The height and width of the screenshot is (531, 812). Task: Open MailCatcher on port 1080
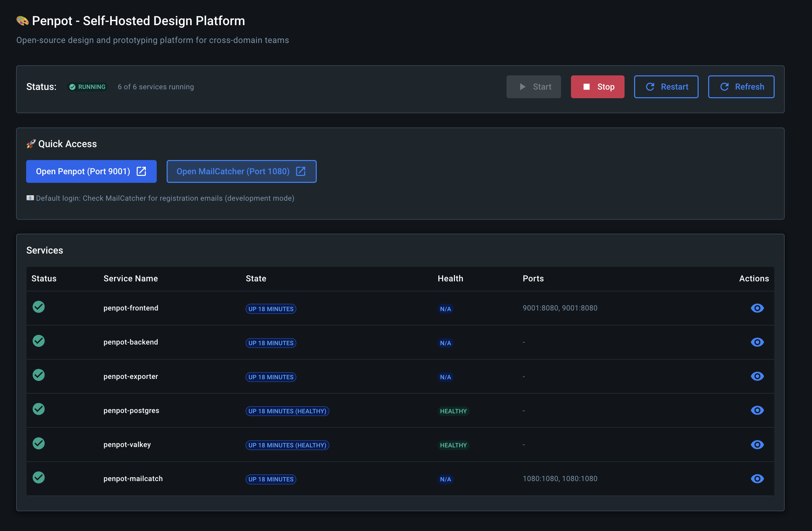coord(241,171)
